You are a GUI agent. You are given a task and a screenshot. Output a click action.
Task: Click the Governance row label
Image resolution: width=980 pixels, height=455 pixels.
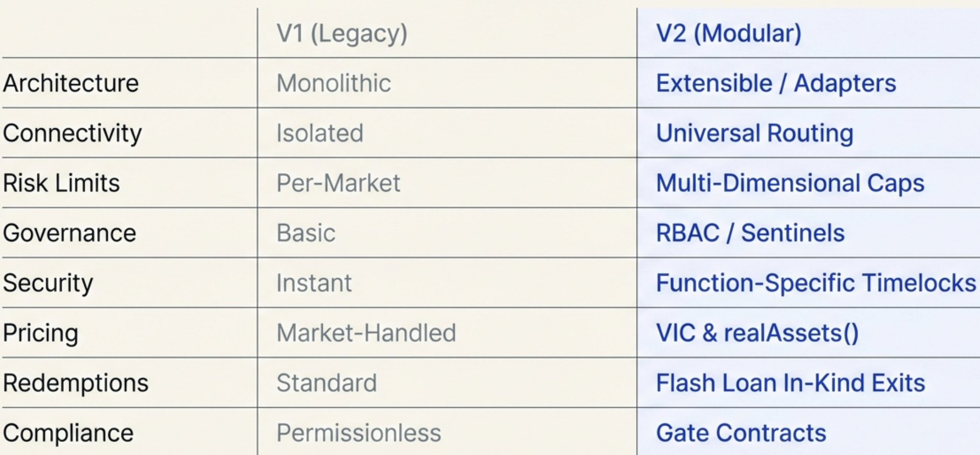tap(69, 233)
